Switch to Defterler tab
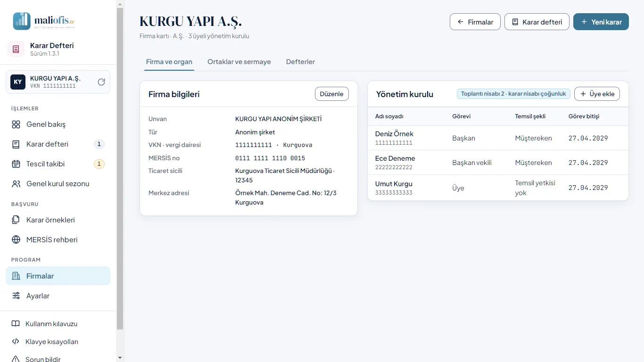 click(300, 62)
